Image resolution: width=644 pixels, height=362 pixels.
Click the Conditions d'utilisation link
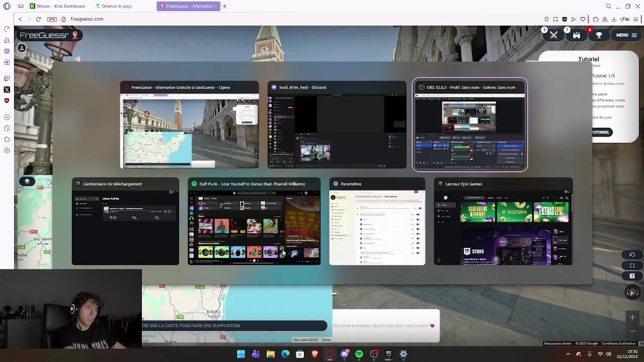point(618,343)
